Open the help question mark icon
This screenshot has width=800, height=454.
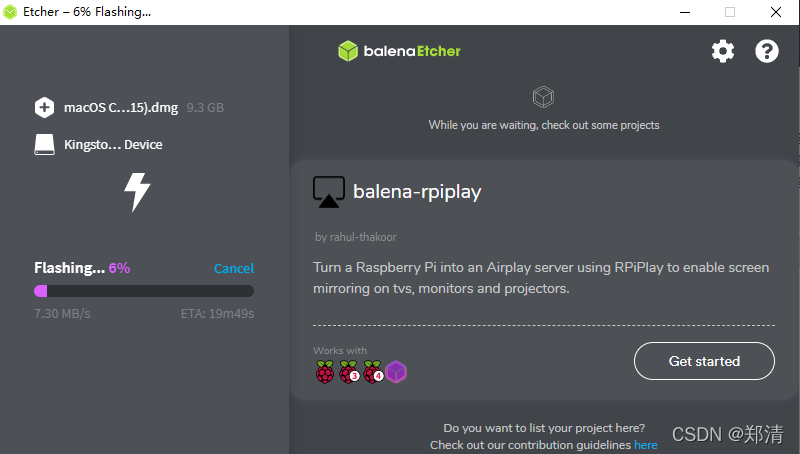click(766, 51)
